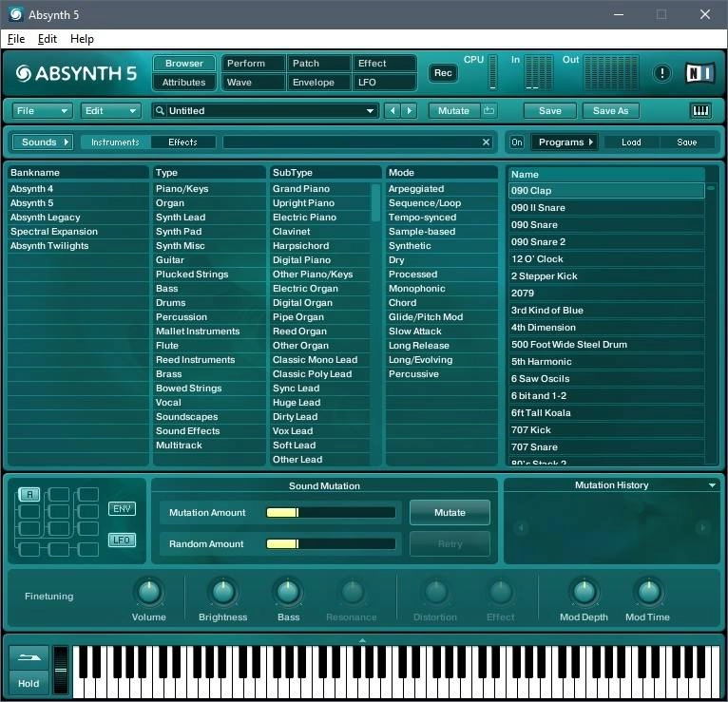Switch to the Envelope tab
Screen dimensions: 728x702
[x=318, y=82]
